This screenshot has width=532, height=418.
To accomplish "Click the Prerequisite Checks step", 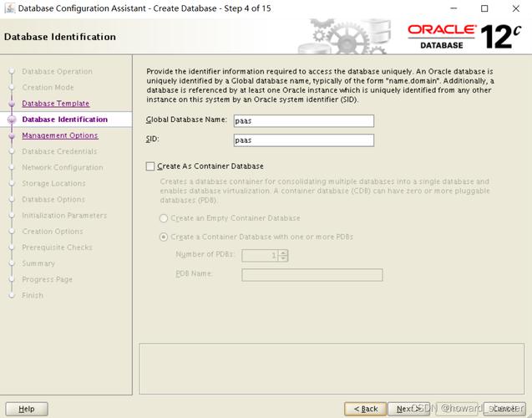I will pyautogui.click(x=57, y=247).
